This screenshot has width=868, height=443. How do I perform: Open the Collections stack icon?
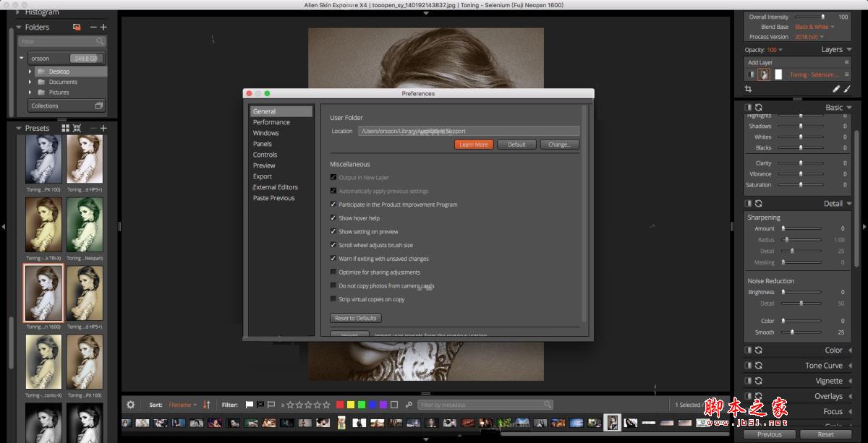click(x=98, y=106)
